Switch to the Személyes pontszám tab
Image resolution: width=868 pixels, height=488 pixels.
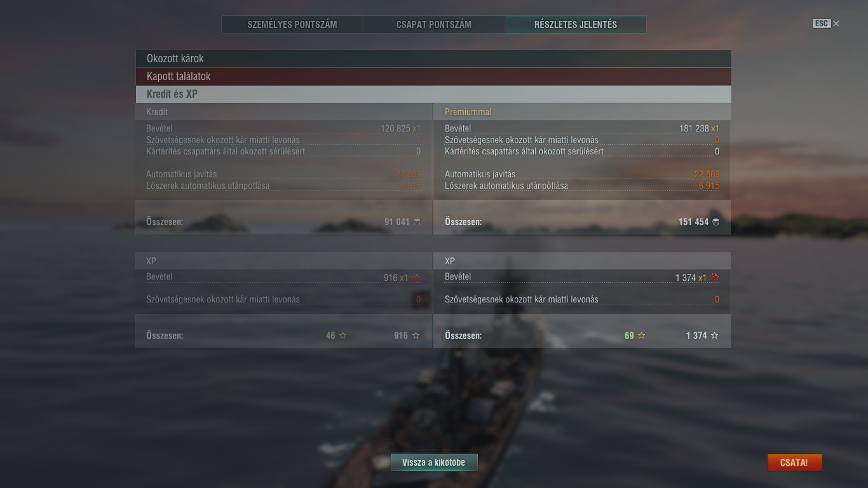coord(292,25)
